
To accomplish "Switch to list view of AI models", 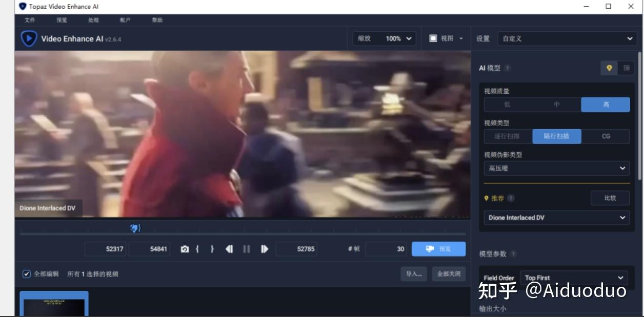I will click(625, 68).
